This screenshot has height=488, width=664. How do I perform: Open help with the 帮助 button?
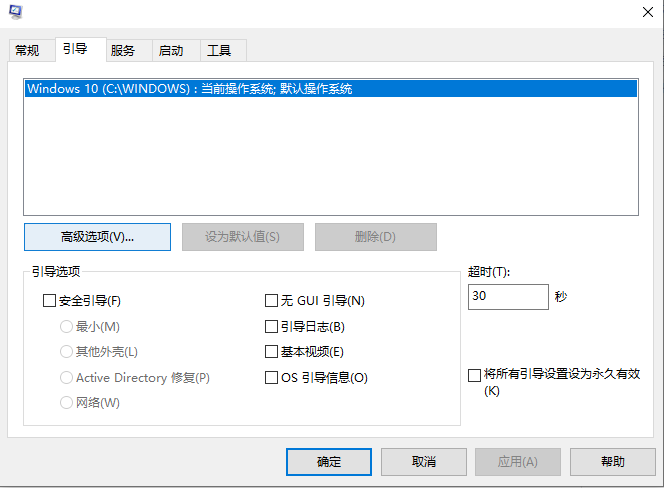point(613,462)
